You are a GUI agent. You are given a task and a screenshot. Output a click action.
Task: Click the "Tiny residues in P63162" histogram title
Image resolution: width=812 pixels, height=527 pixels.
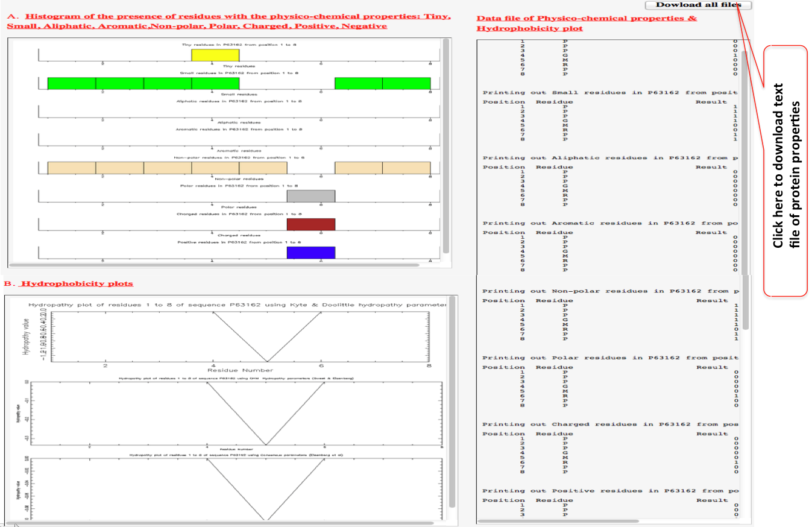(x=239, y=45)
